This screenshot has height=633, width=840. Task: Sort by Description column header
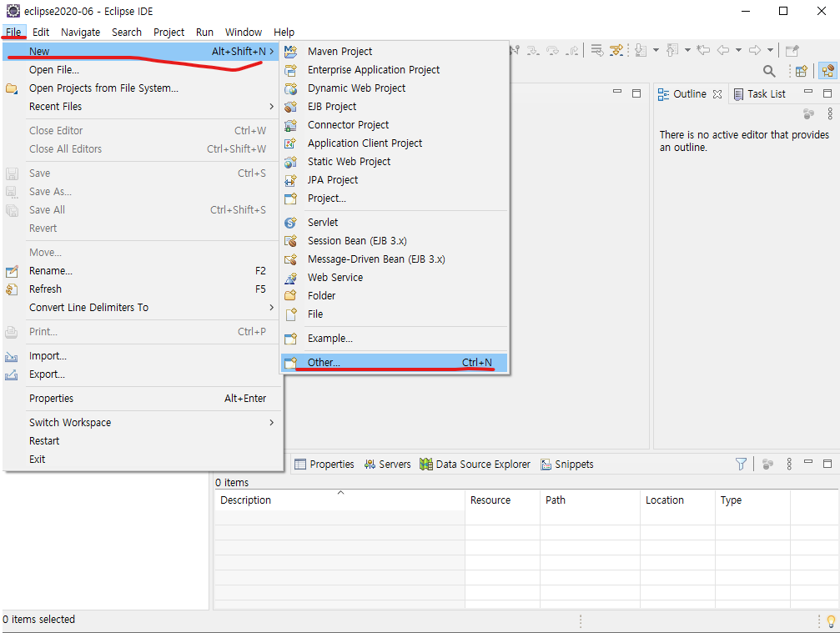[340, 500]
